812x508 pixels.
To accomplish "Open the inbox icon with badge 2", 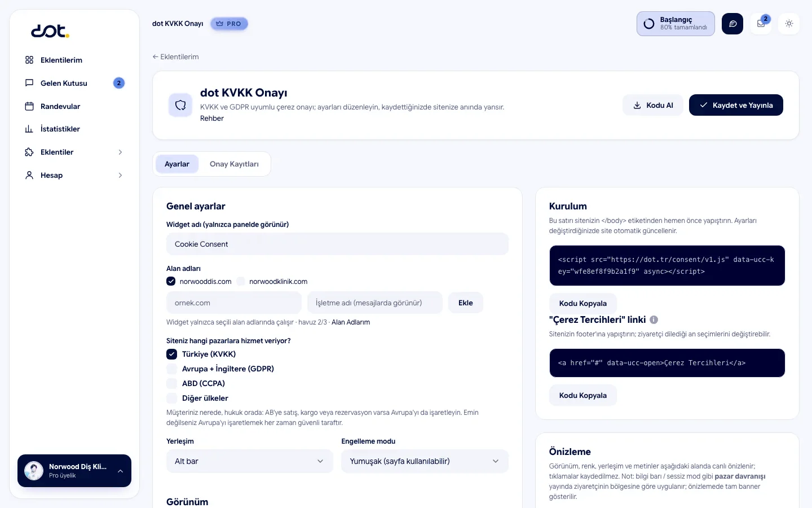I will pyautogui.click(x=761, y=24).
